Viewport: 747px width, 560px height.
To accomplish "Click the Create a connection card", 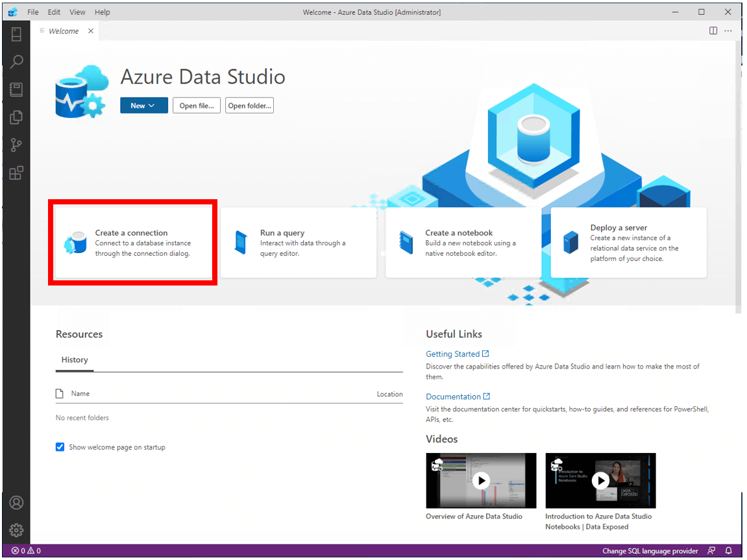I will click(134, 243).
